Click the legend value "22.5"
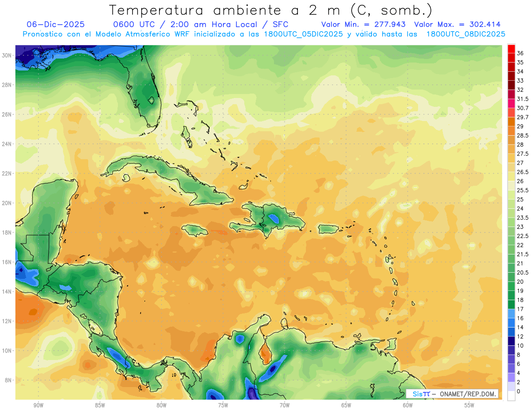Image resolution: width=532 pixels, height=411 pixels. point(523,236)
